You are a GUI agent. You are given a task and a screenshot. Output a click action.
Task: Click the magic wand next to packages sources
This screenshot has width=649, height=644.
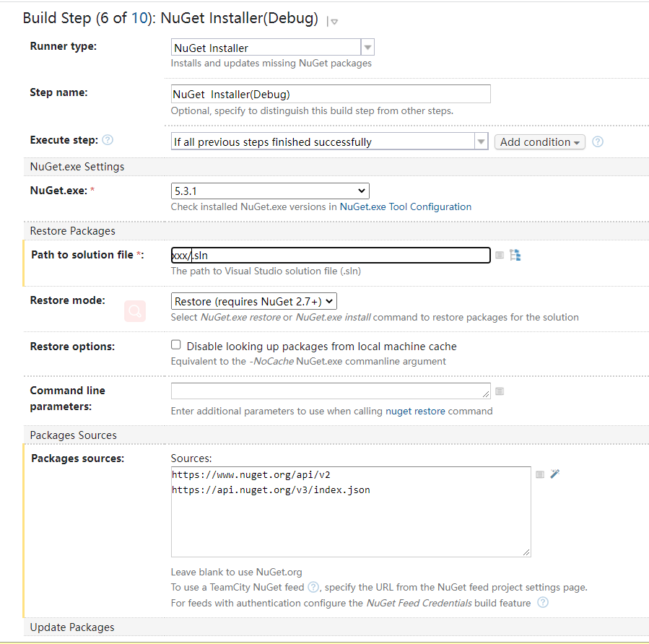554,474
